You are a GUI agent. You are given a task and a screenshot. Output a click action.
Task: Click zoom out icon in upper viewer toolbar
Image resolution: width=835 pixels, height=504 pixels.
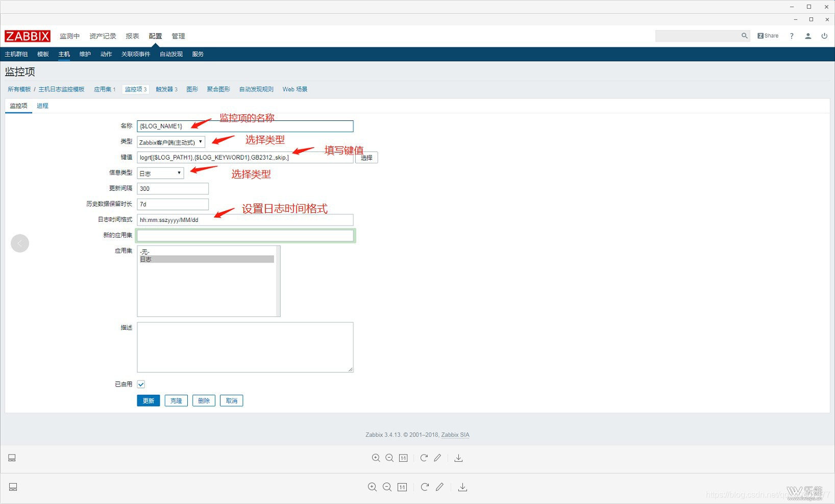(389, 458)
